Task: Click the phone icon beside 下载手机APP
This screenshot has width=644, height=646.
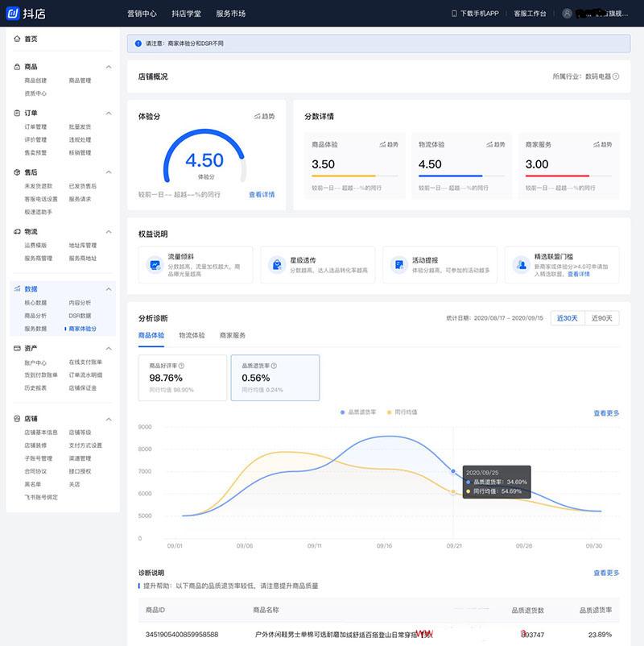Action: (x=455, y=14)
